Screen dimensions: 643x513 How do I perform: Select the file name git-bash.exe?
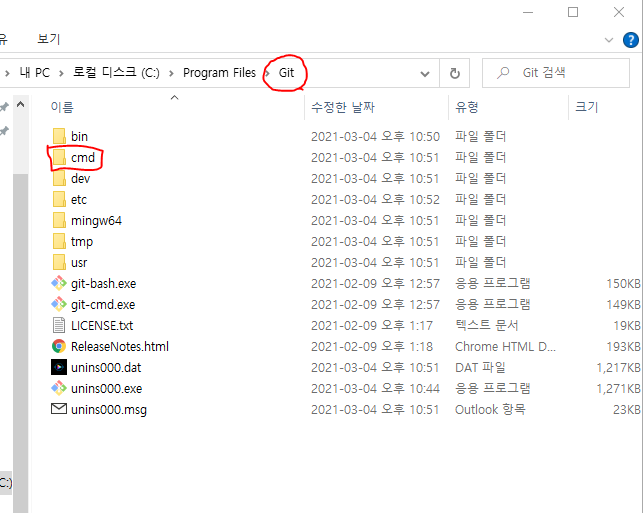[x=103, y=283]
